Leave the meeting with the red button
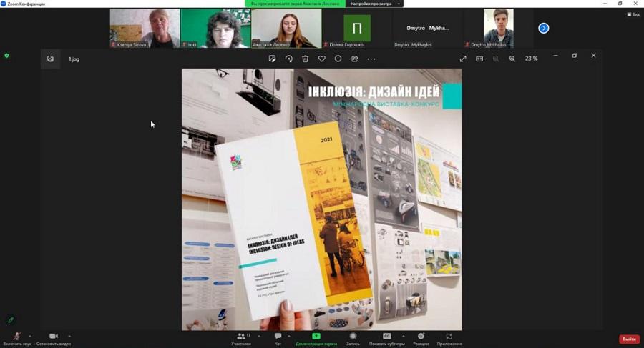 pyautogui.click(x=629, y=339)
